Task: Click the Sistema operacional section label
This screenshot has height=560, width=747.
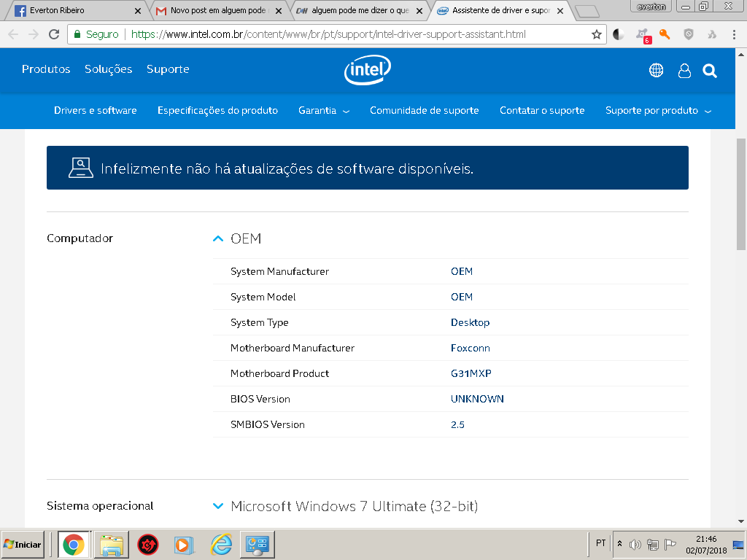Action: [x=100, y=506]
